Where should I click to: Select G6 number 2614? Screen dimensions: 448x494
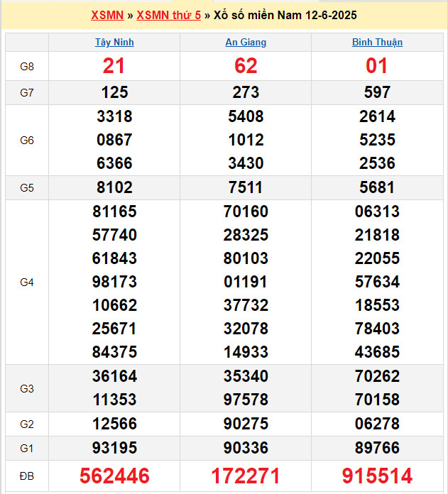click(377, 116)
